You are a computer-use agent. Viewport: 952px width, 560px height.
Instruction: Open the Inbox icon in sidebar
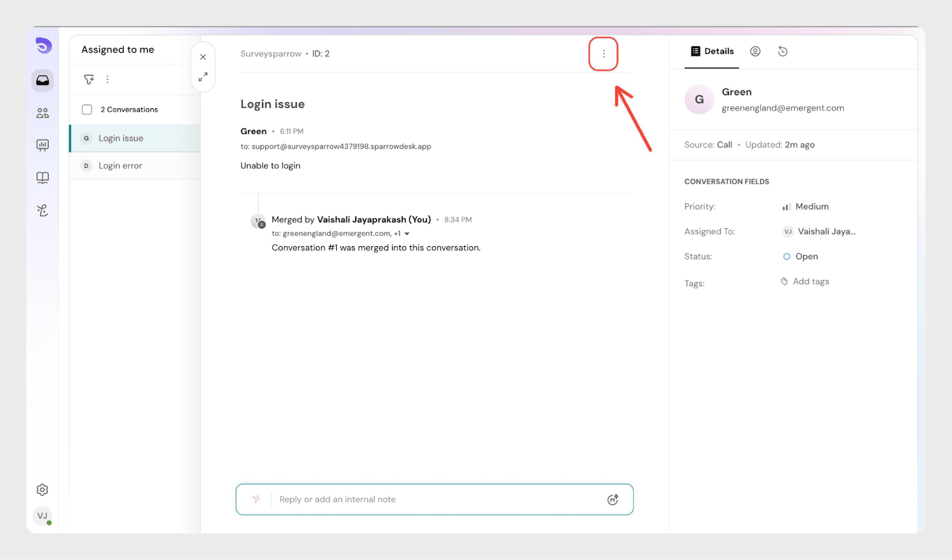click(43, 80)
